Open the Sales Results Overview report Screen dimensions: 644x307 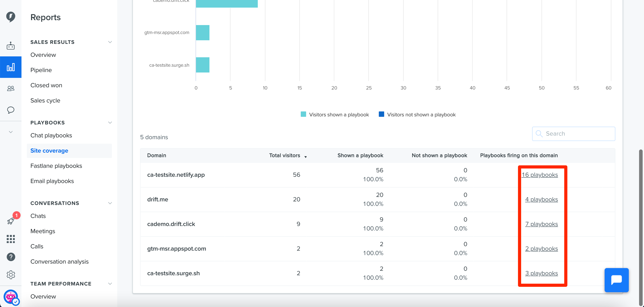coord(43,55)
